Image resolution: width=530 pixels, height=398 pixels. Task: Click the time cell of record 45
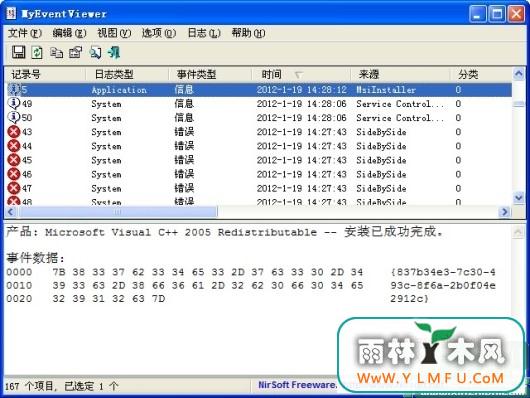302,160
